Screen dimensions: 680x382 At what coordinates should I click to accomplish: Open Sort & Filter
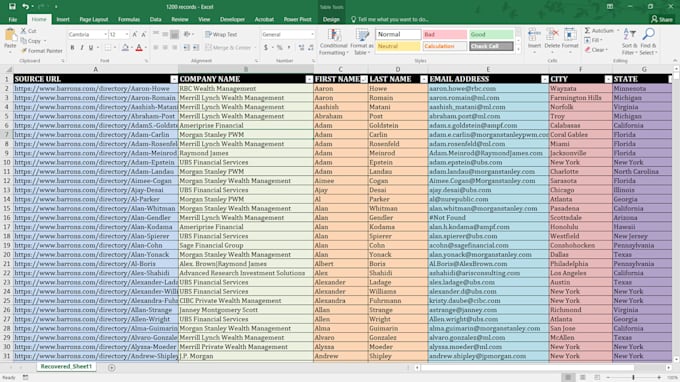(629, 41)
